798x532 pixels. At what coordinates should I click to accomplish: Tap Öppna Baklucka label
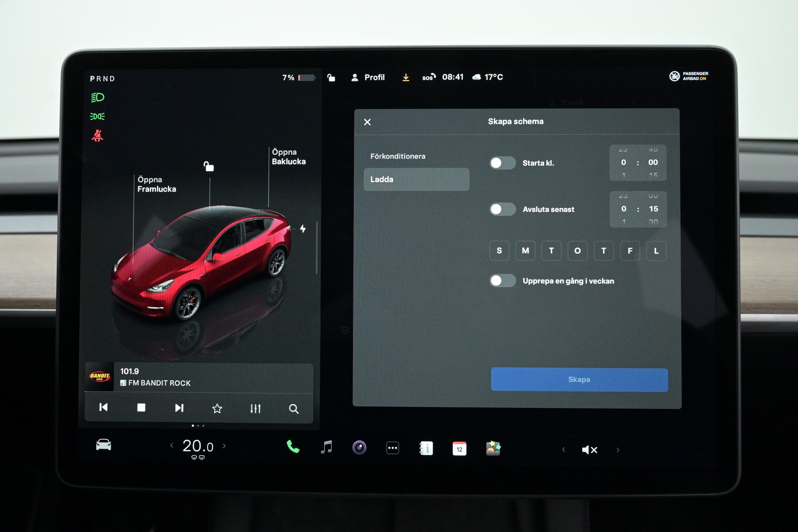[x=288, y=157]
